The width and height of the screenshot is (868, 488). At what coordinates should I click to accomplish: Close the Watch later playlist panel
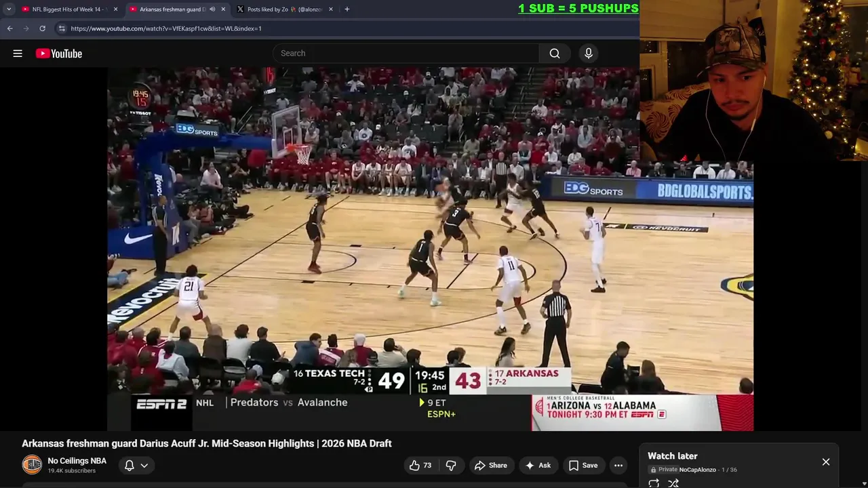point(826,462)
